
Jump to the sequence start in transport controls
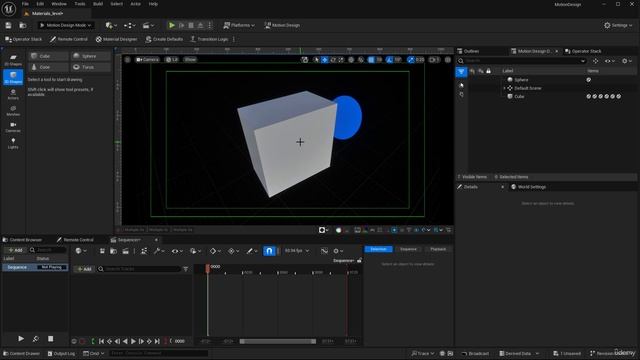tap(101, 341)
